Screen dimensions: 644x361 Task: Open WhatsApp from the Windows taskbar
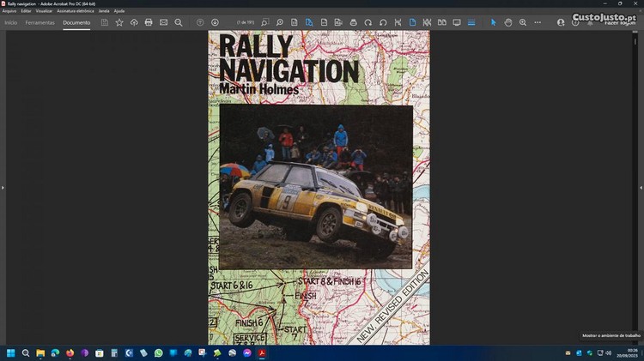tap(158, 352)
